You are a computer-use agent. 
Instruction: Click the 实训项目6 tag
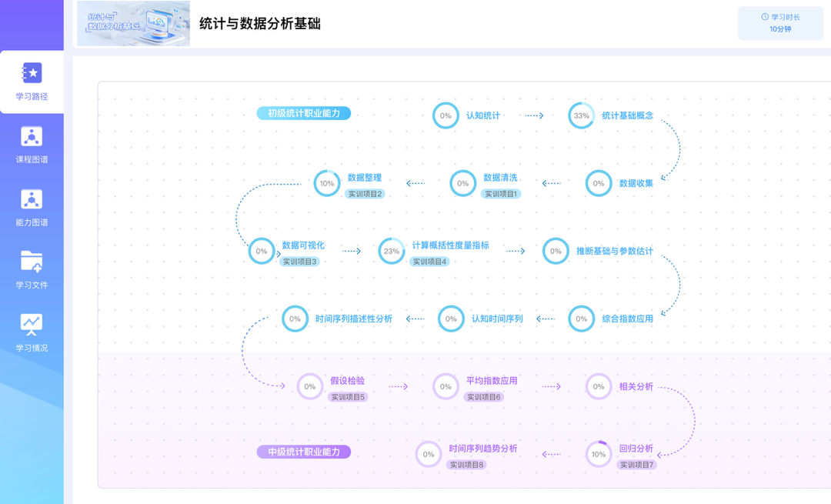483,397
